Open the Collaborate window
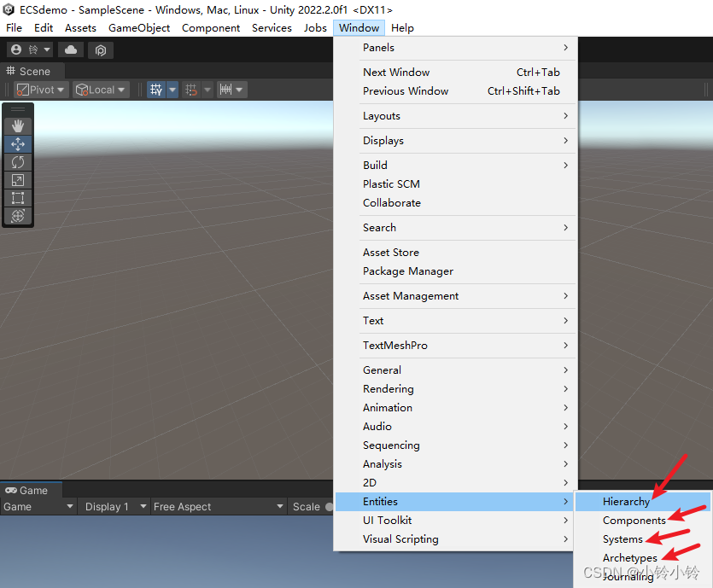 coord(456,202)
